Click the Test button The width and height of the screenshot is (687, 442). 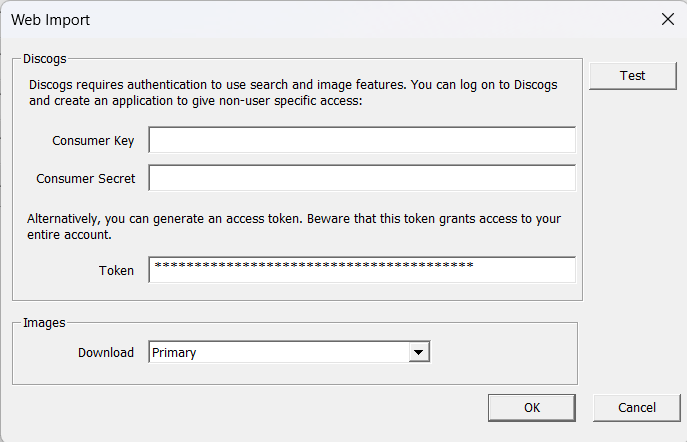tap(633, 76)
